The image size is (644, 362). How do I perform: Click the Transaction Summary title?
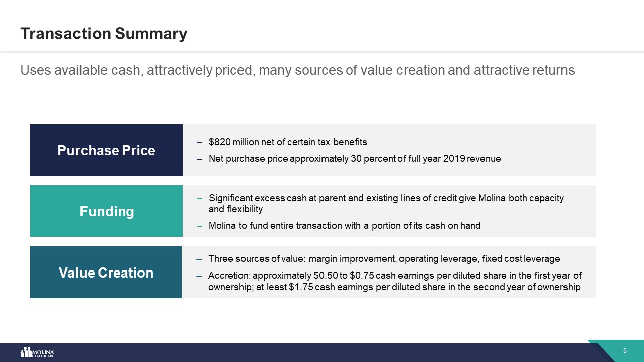(x=104, y=34)
